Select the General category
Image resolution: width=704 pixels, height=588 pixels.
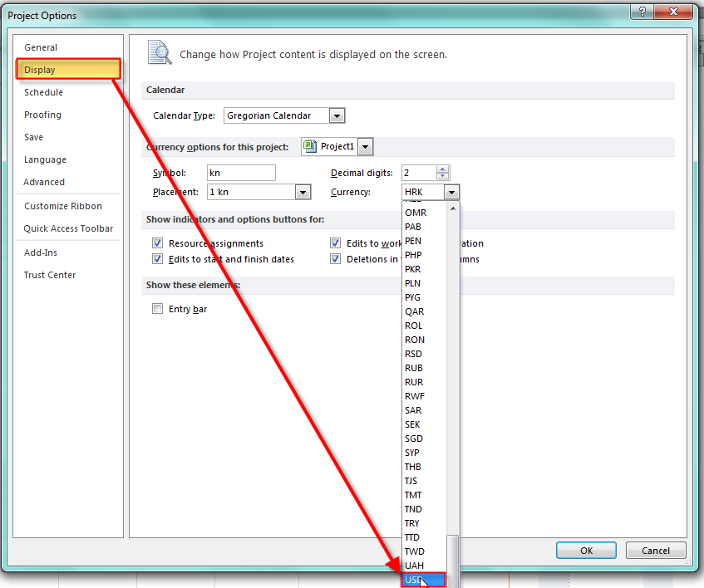[41, 47]
